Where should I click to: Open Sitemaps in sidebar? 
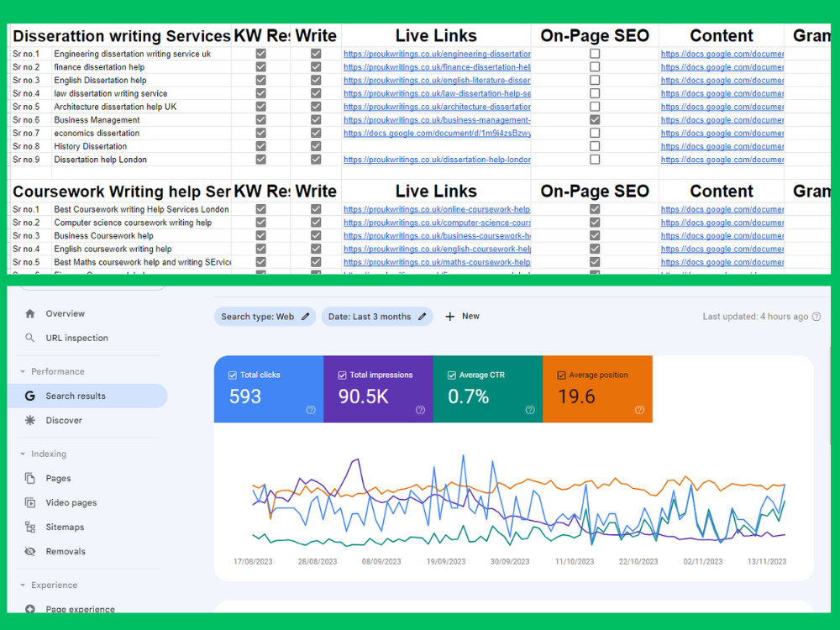click(65, 527)
